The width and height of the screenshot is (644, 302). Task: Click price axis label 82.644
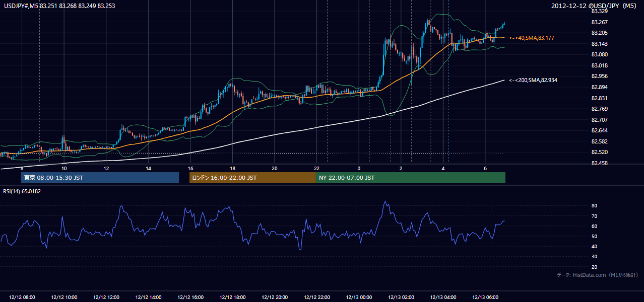599,130
